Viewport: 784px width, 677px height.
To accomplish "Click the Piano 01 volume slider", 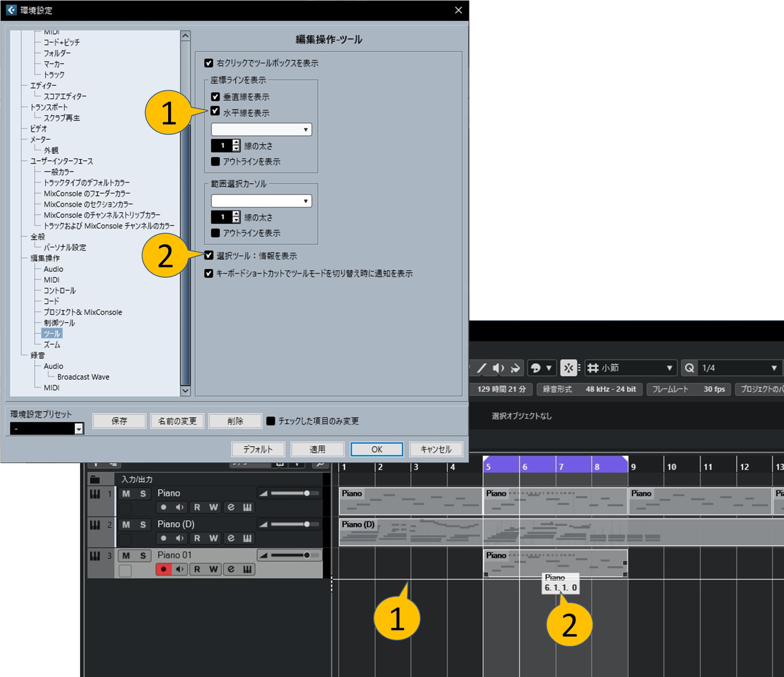I will 290,556.
